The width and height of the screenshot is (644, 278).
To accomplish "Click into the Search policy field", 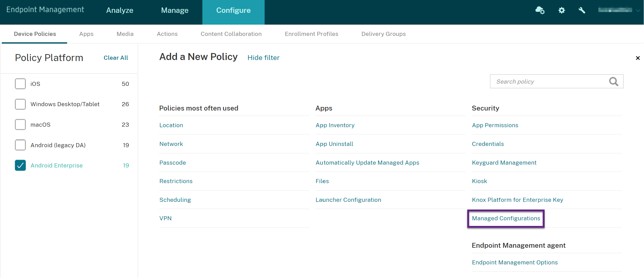I will (548, 82).
